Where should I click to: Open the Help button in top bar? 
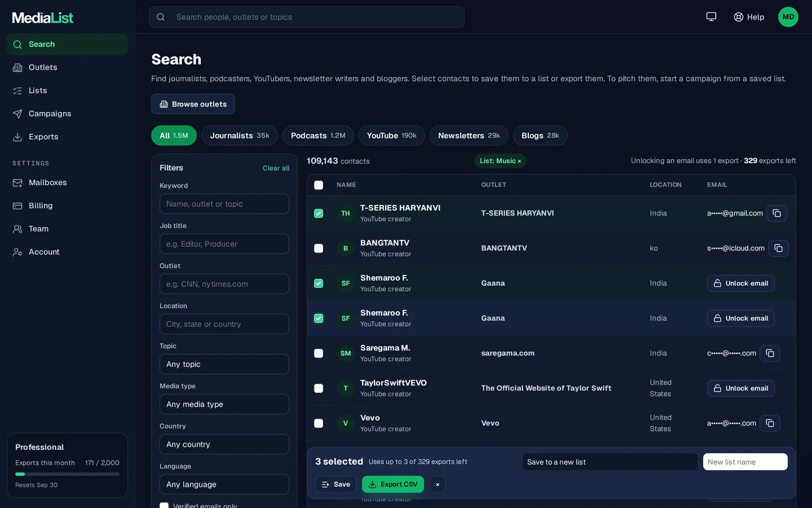tap(749, 17)
